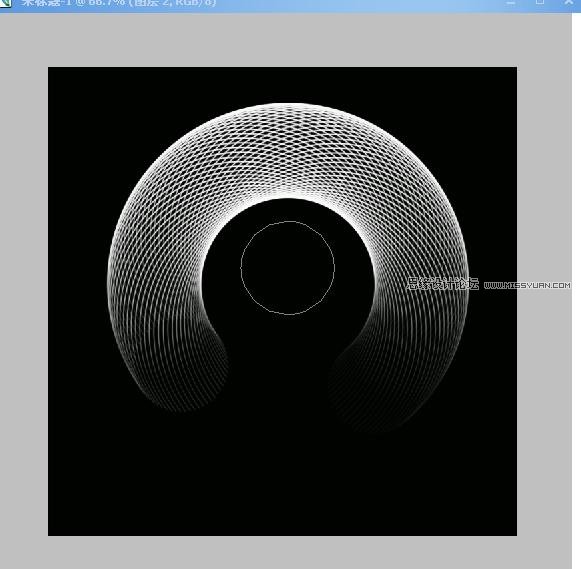Minimize the document window
The image size is (581, 569).
511,2
